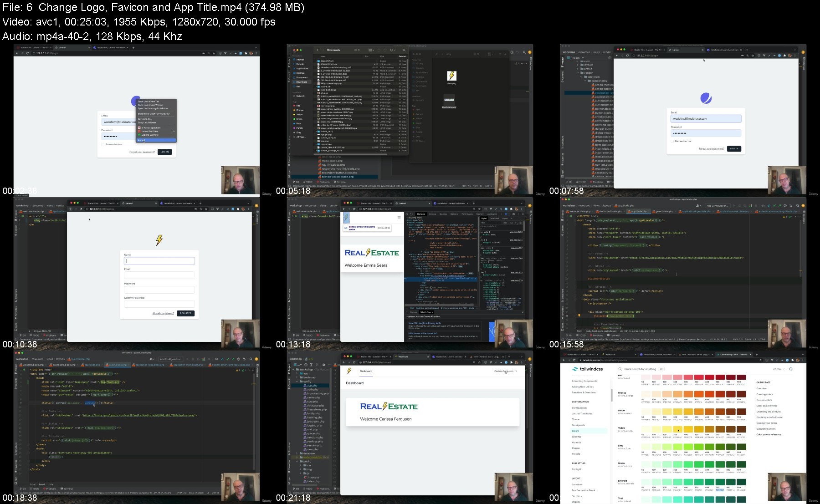The width and height of the screenshot is (820, 504).
Task: Open Carissa Ferguson user dropdown, 00:21:18 frame
Action: pos(506,371)
